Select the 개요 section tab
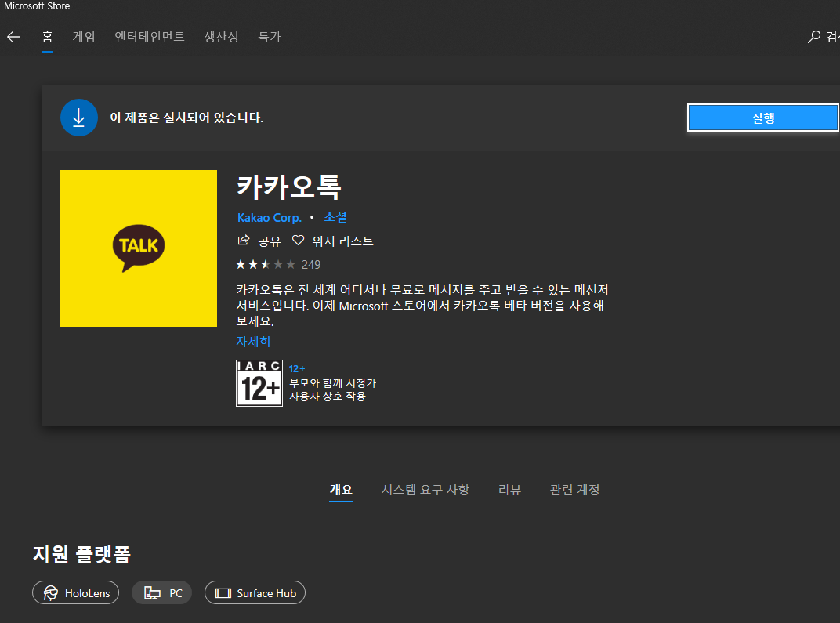Screen dimensions: 840x623 341,490
